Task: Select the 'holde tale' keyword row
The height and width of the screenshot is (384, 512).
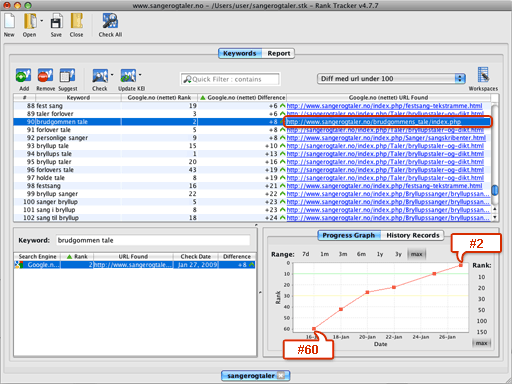Action: coord(252,178)
